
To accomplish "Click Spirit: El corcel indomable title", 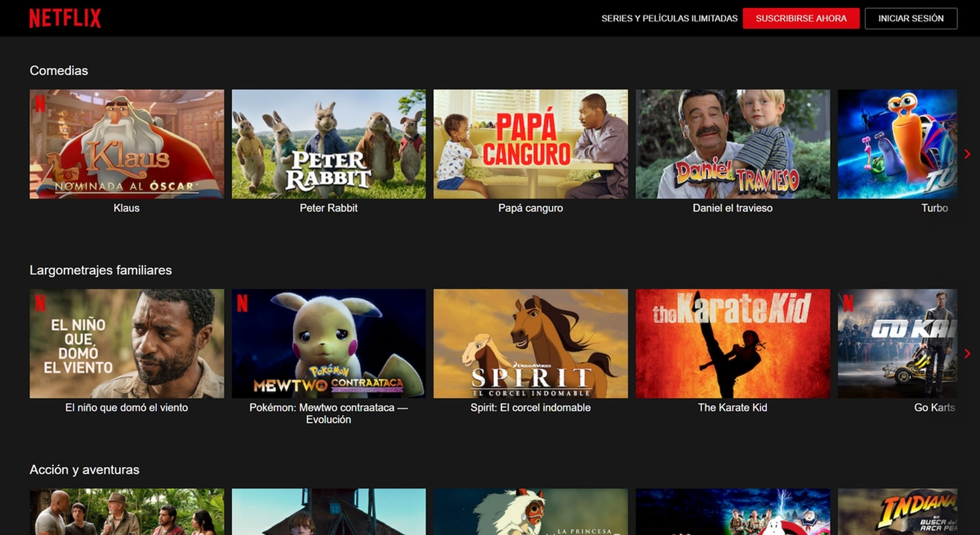I will click(x=530, y=408).
